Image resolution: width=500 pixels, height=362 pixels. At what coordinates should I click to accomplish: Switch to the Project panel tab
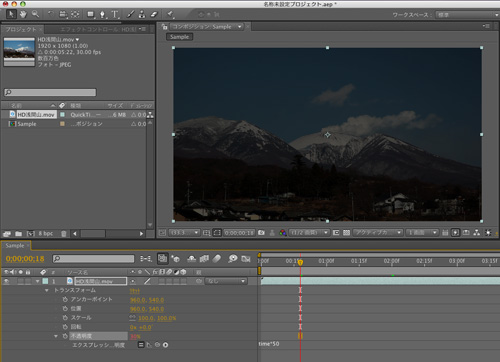pos(21,29)
